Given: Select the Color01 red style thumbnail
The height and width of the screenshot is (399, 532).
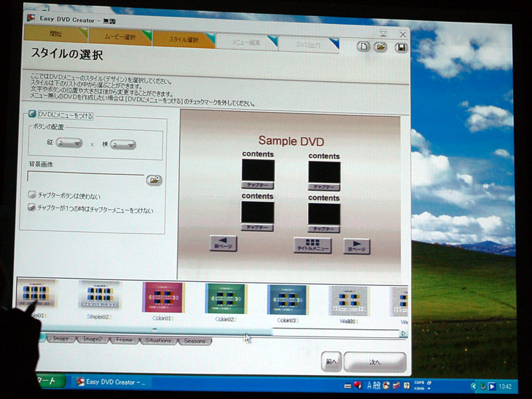Looking at the screenshot, I should (163, 298).
